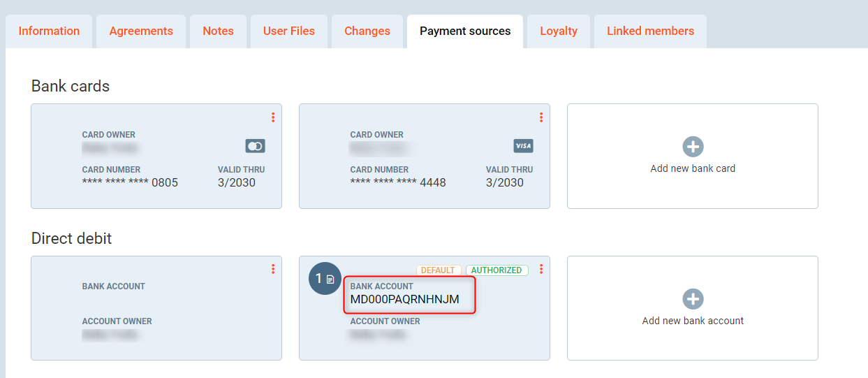Screen dimensions: 868x378
Task: Click the plus icon to add new bank account
Action: tap(693, 299)
